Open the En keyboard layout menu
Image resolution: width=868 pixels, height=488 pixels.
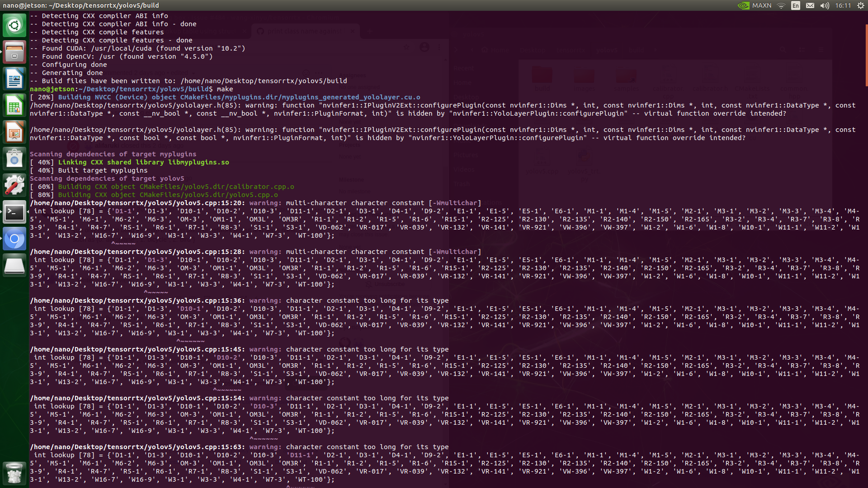point(796,5)
